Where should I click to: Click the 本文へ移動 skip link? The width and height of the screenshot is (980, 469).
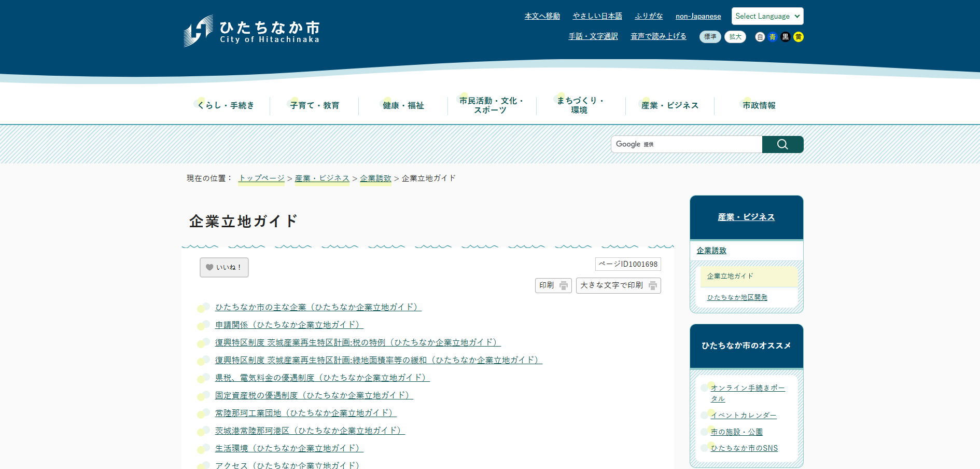pyautogui.click(x=542, y=16)
